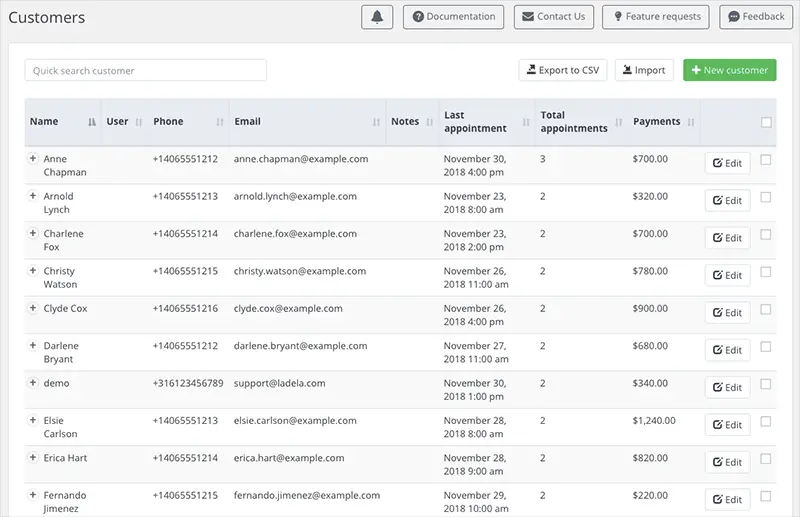Click email anne.chapman@example.com

tap(301, 159)
